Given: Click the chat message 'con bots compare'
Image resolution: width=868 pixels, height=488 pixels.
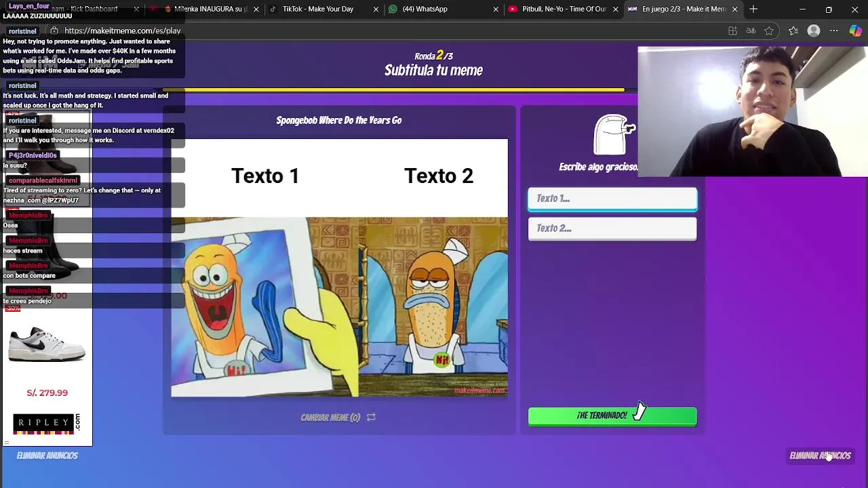Looking at the screenshot, I should tap(29, 276).
